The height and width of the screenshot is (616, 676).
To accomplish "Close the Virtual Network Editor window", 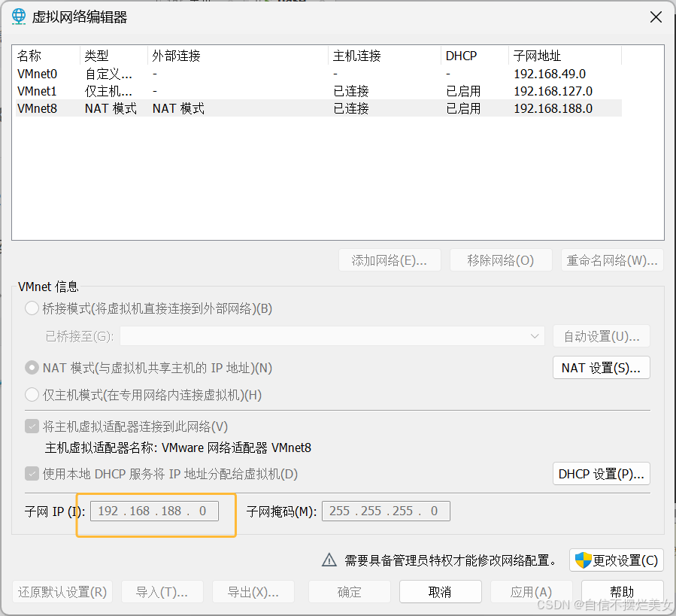I will click(656, 17).
